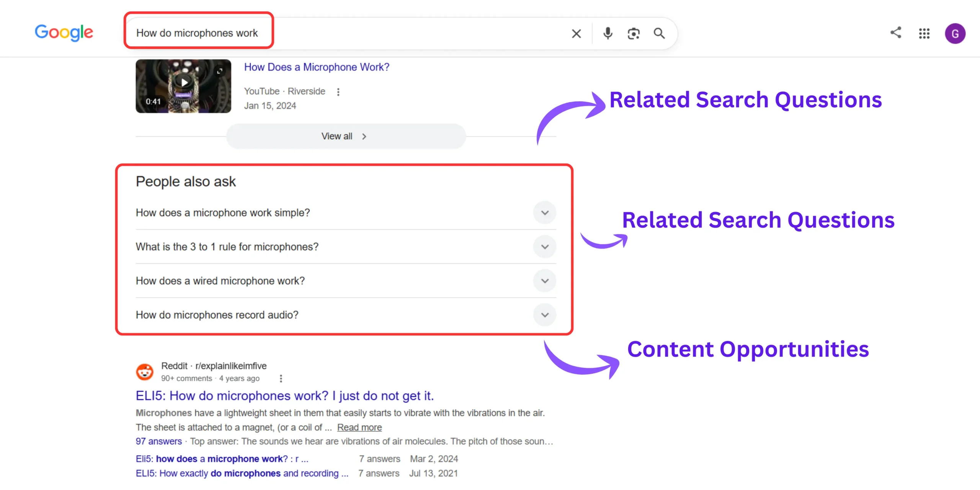This screenshot has width=980, height=490.
Task: Open the YouTube result three-dot menu
Action: 338,92
